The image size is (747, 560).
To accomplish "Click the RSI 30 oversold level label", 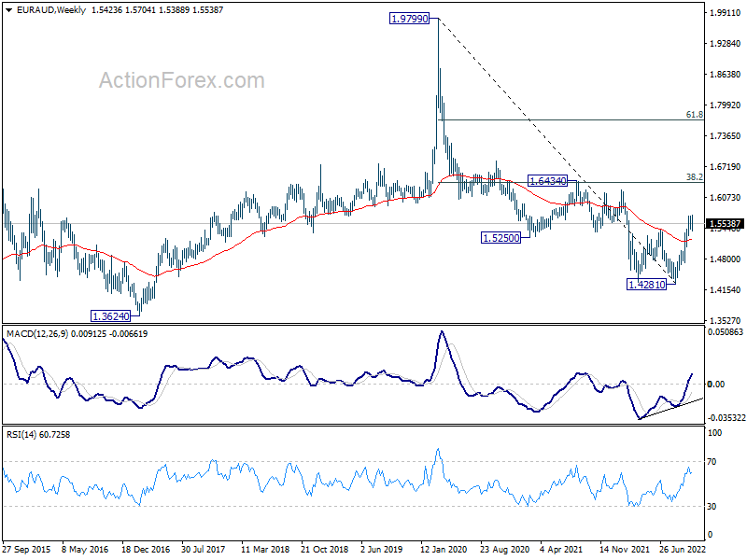I will [x=712, y=507].
